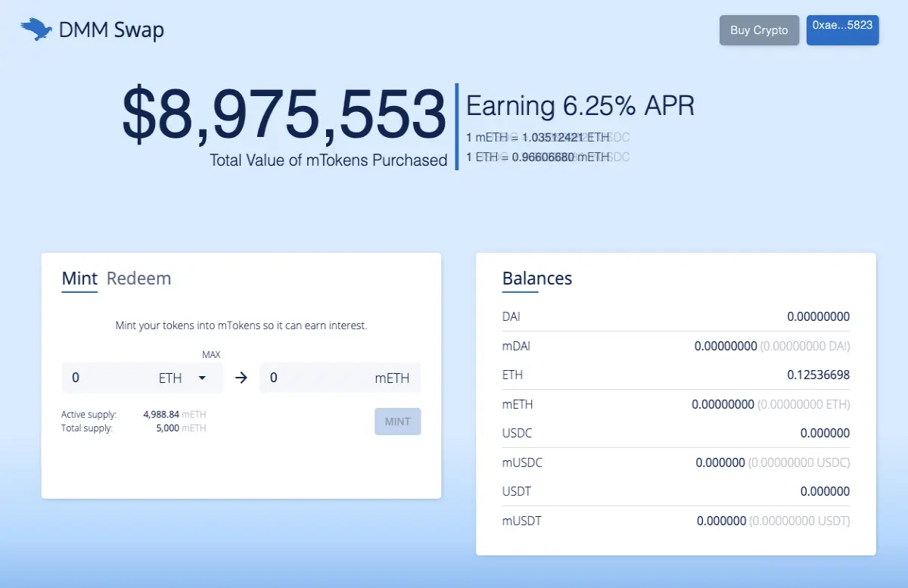This screenshot has height=588, width=908.
Task: Open the Balances tab heading
Action: click(x=536, y=278)
